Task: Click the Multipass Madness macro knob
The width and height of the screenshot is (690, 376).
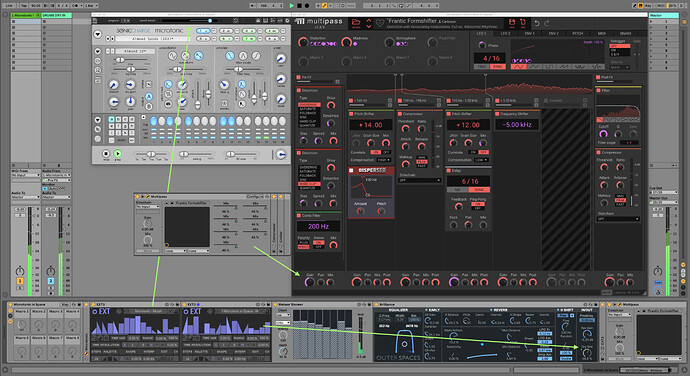Action: point(346,42)
